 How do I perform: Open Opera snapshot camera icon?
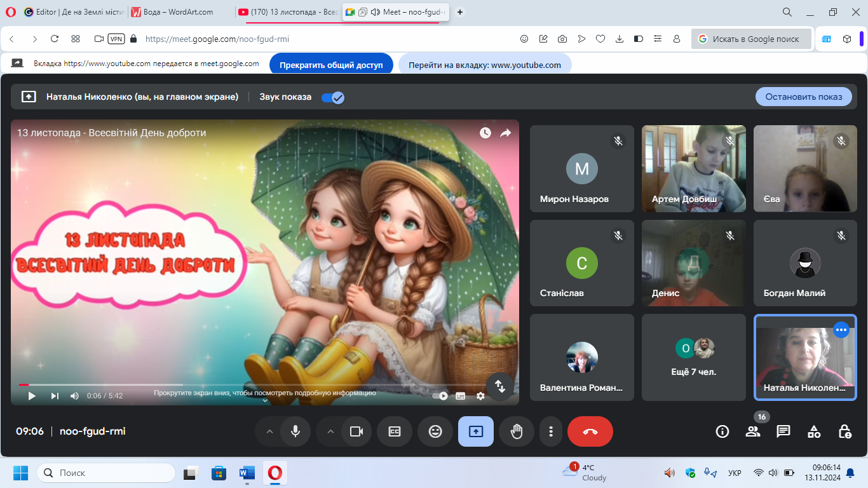(562, 39)
